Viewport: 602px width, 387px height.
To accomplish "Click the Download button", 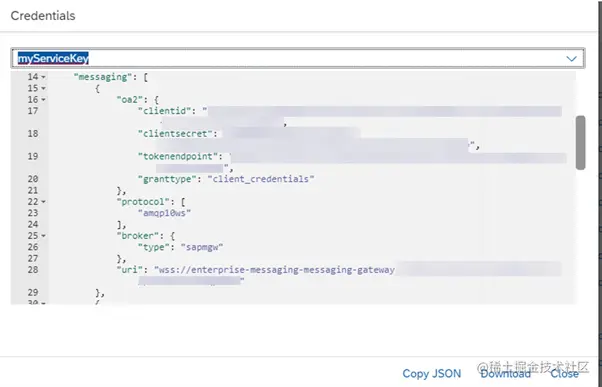I will pyautogui.click(x=506, y=374).
